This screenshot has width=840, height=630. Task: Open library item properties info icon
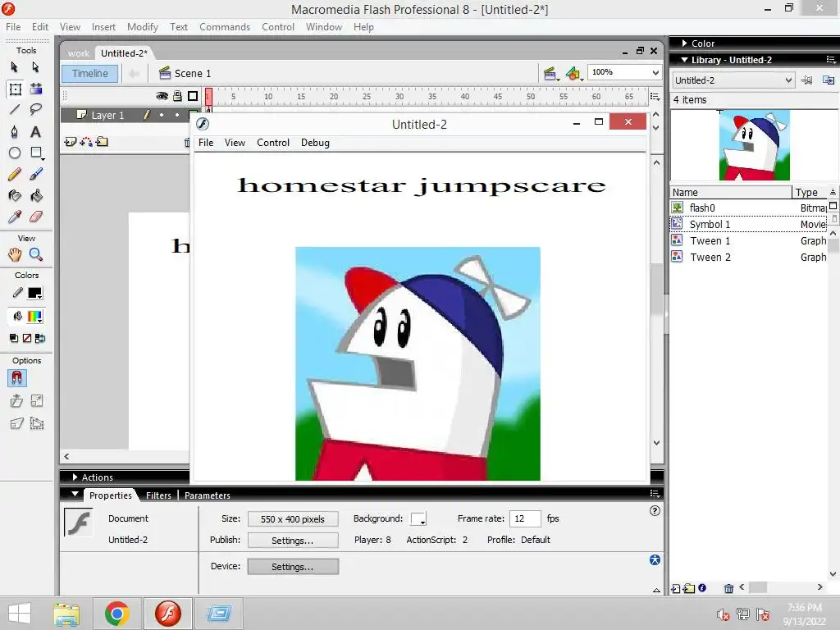click(702, 587)
